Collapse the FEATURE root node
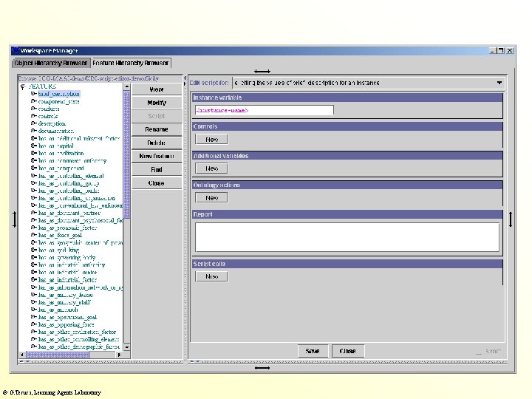 point(22,86)
